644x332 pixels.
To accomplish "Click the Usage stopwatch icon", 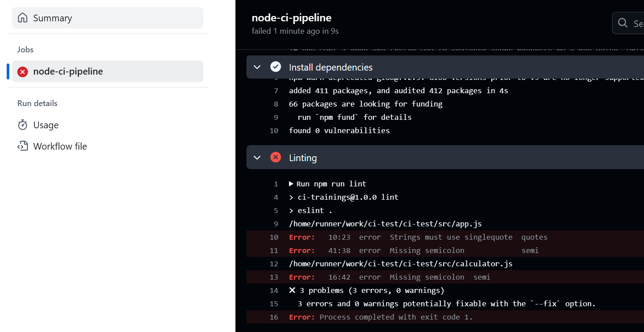I will point(23,125).
